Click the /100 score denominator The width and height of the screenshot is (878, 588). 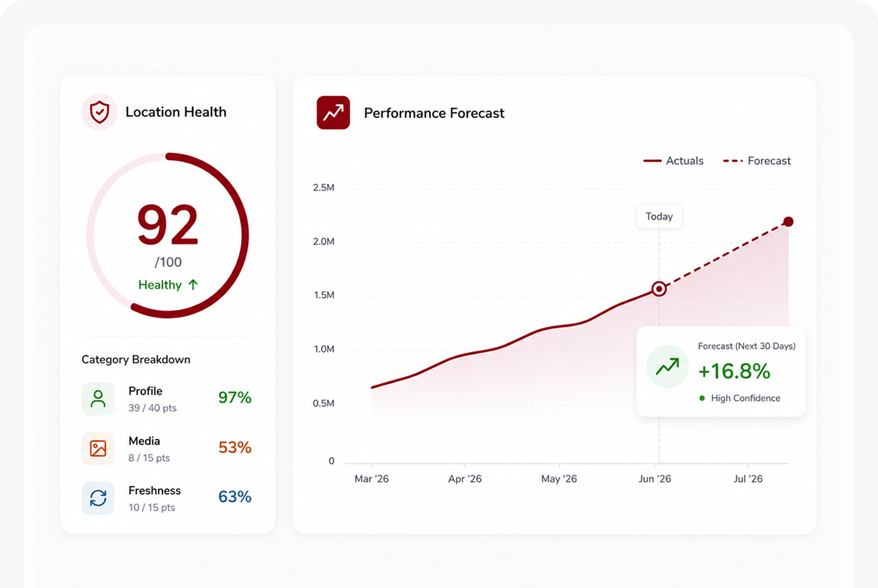point(168,262)
